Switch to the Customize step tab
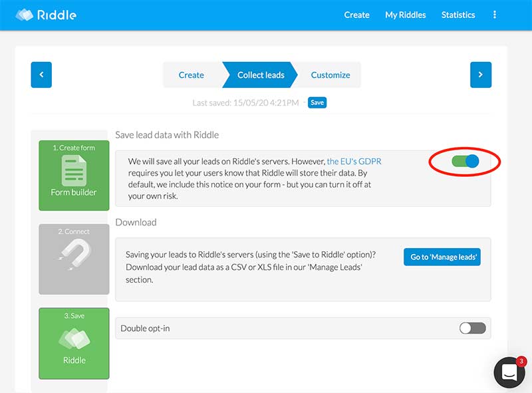This screenshot has width=532, height=393. [x=331, y=74]
